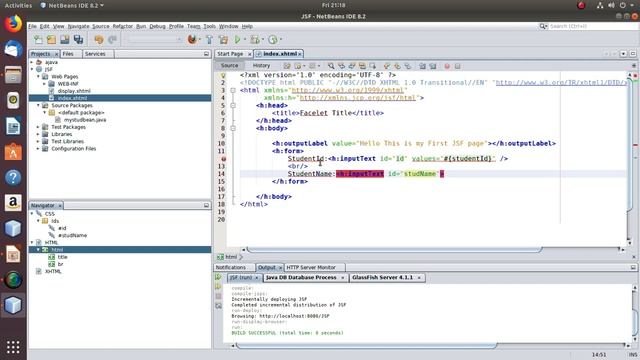640x360 pixels.
Task: Collapse the Web Pages folder node
Action: click(38, 76)
